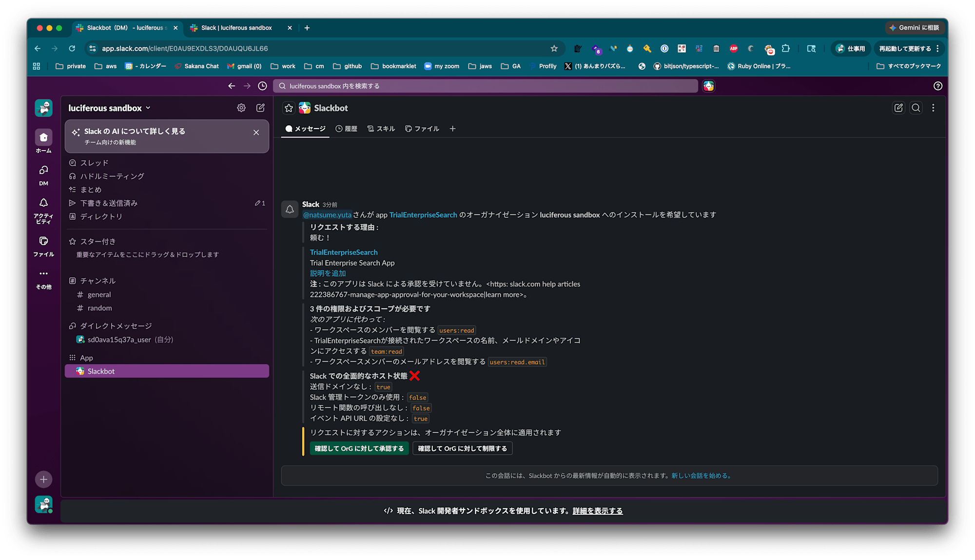Switch to the メッセージ tab
The width and height of the screenshot is (975, 560).
click(305, 129)
